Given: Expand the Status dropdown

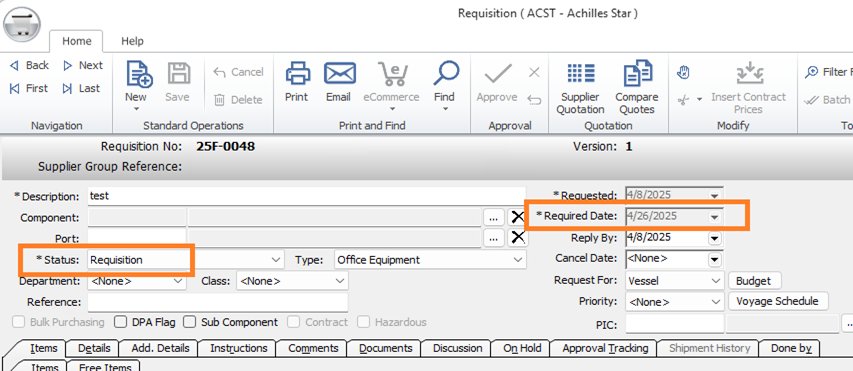Looking at the screenshot, I should coord(277,260).
